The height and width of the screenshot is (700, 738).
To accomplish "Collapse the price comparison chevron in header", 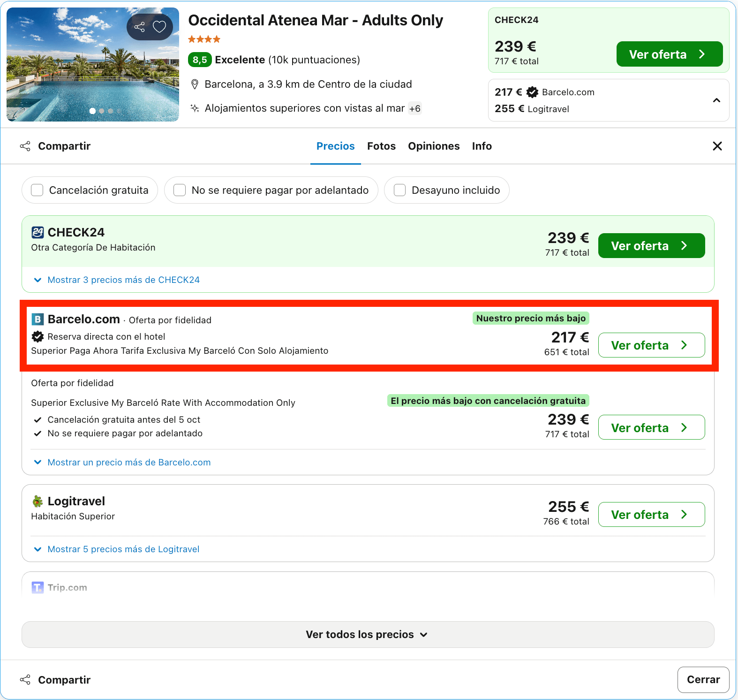I will (716, 100).
